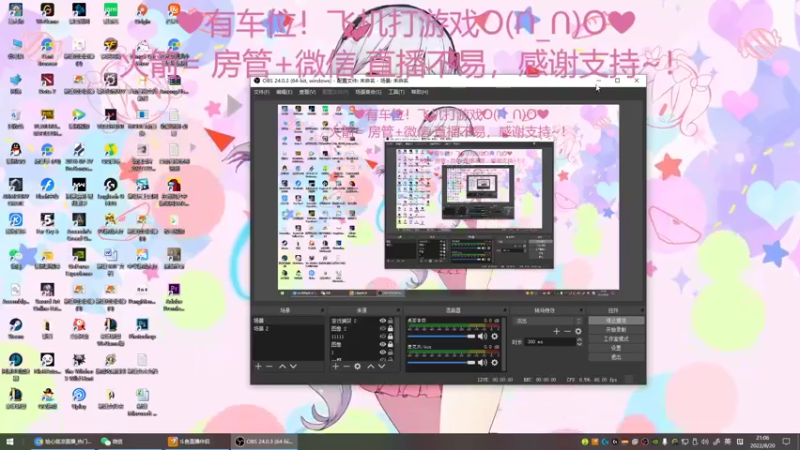The width and height of the screenshot is (800, 450).
Task: Enable 工作室模式 studio mode
Action: pos(616,339)
